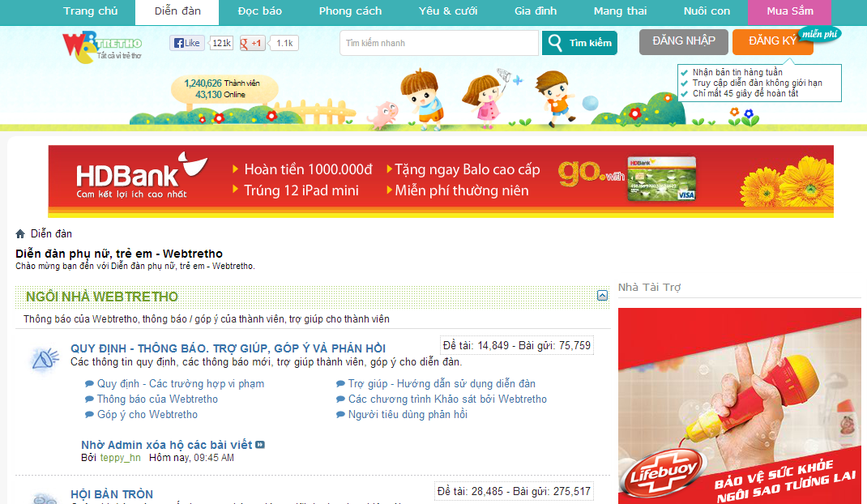Open the HỘI BÀN TRÒN forum
867x504 pixels.
click(x=112, y=494)
